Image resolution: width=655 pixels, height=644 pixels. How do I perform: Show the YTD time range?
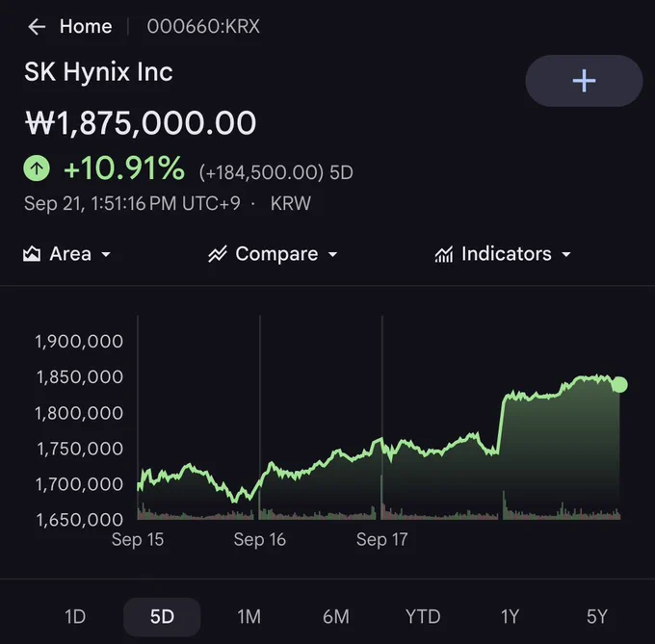(x=423, y=616)
